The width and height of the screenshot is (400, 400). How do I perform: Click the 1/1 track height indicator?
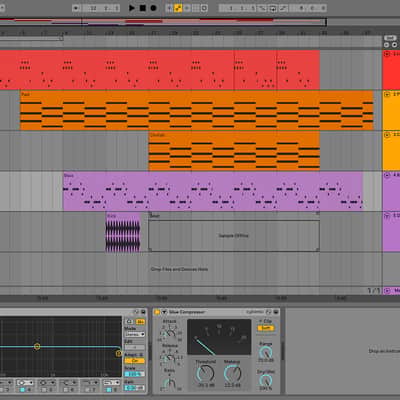point(374,291)
